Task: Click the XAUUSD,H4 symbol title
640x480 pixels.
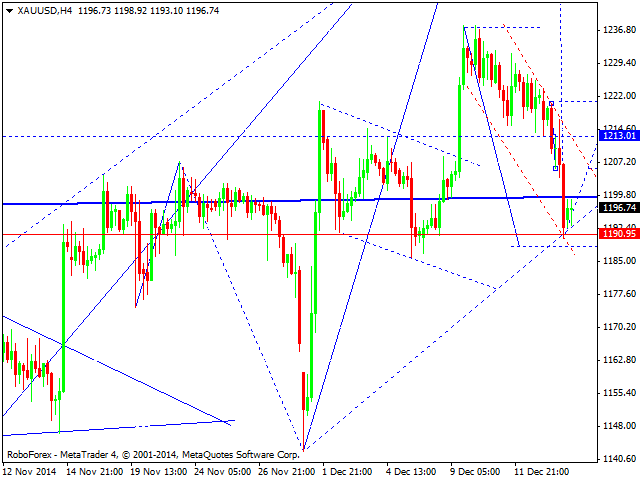Action: click(45, 11)
